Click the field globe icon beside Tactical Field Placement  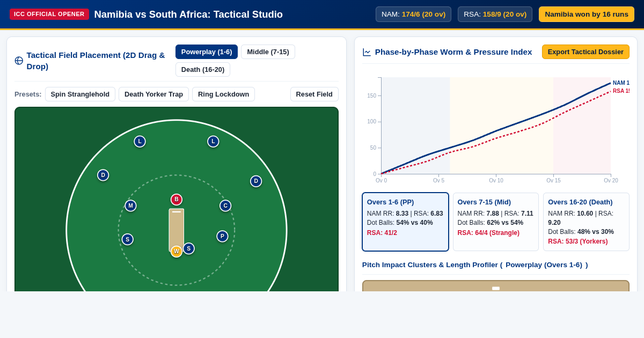(x=19, y=61)
